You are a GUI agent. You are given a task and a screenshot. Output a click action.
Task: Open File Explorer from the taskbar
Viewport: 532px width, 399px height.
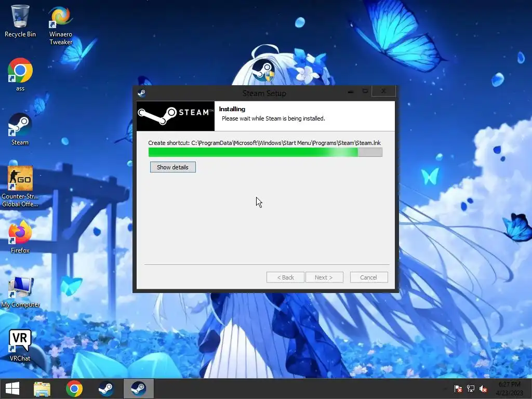click(x=42, y=389)
